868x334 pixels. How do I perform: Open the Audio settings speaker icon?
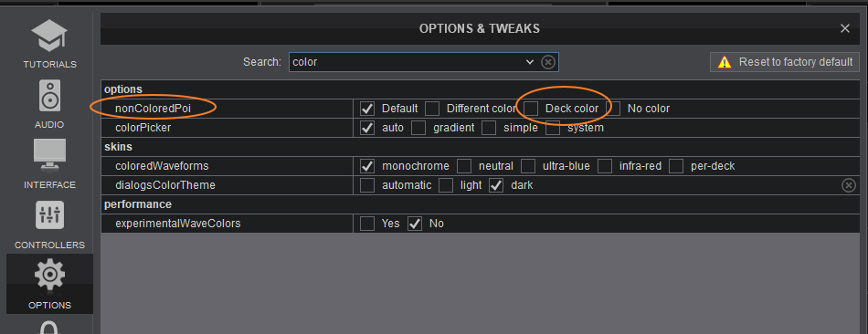coord(49,96)
